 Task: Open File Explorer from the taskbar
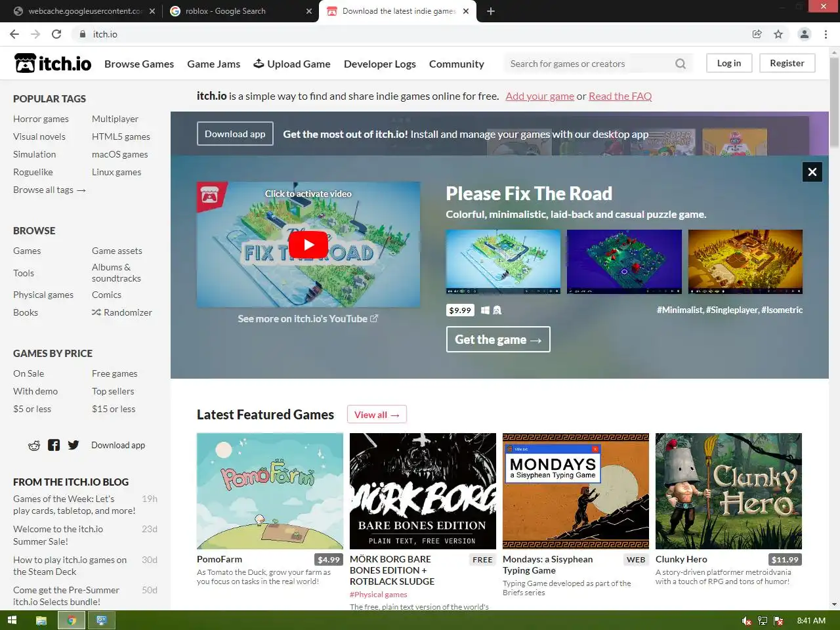[x=41, y=620]
